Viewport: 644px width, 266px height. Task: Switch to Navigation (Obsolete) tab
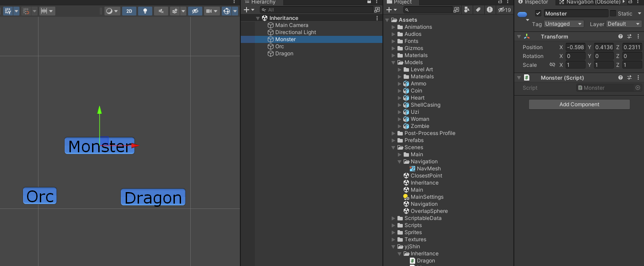[x=590, y=2]
